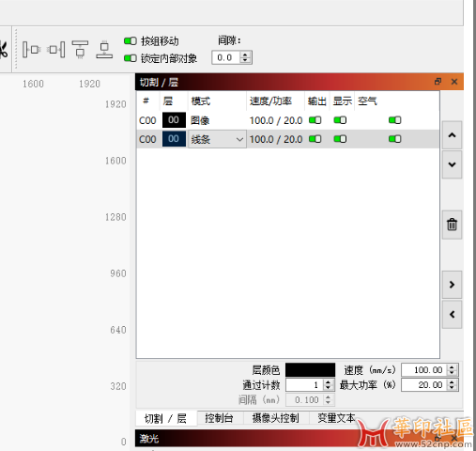The height and width of the screenshot is (451, 476).
Task: Click the right-pointing arrow button beside layer list
Action: 452,285
